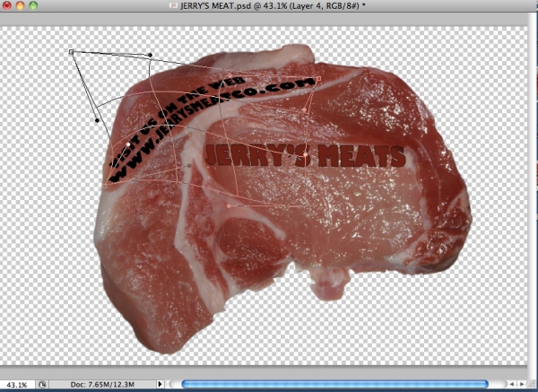Click the red close button of the document window

pos(7,5)
